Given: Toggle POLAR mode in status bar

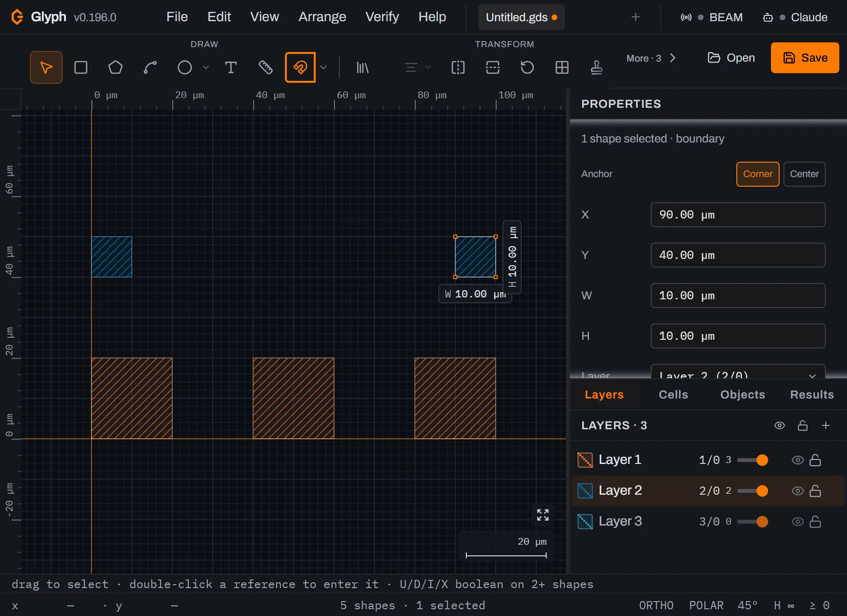Looking at the screenshot, I should [706, 605].
